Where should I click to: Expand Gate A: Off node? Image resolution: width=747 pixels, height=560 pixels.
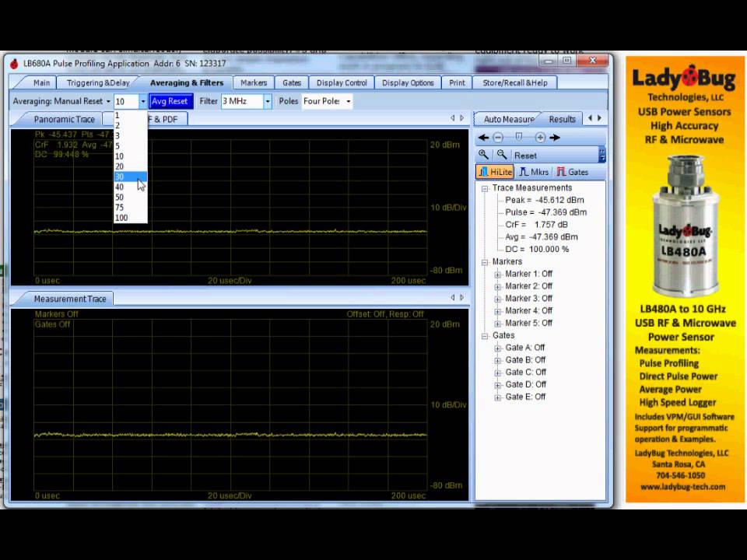point(498,348)
